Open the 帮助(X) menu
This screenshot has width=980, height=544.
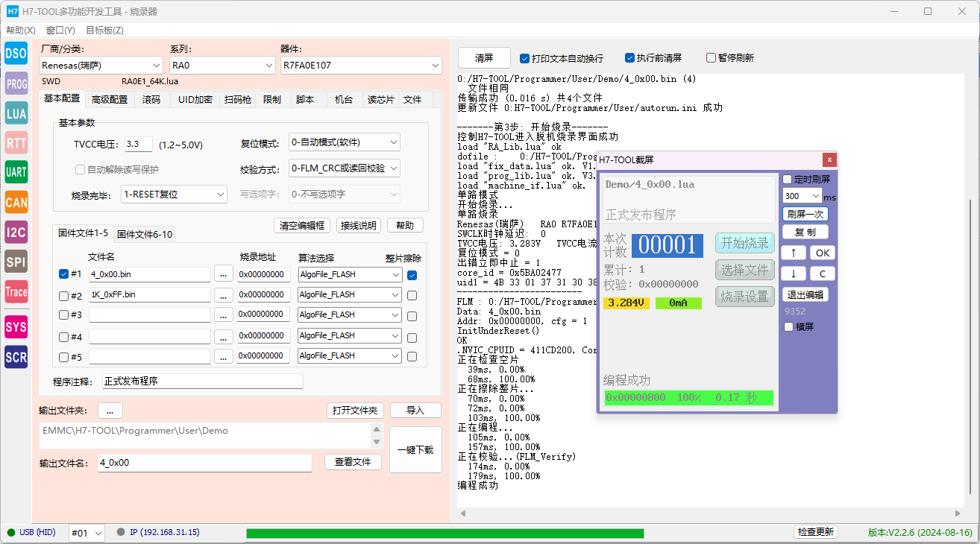(x=21, y=31)
